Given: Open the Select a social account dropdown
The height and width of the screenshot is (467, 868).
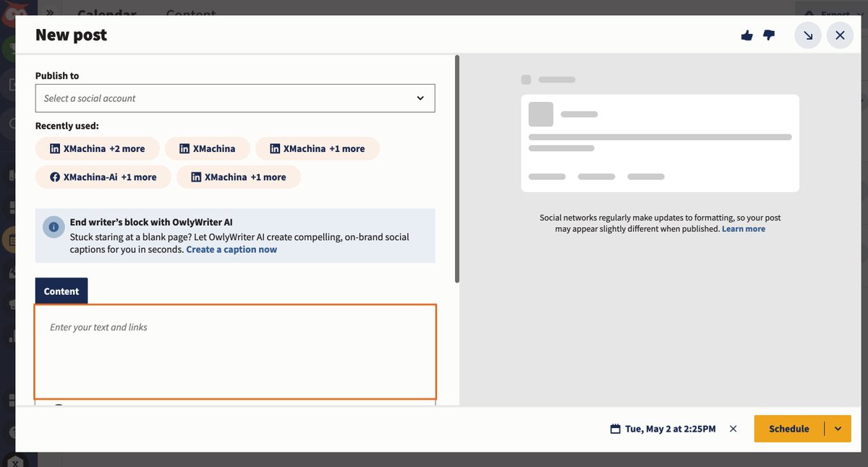Looking at the screenshot, I should 235,98.
